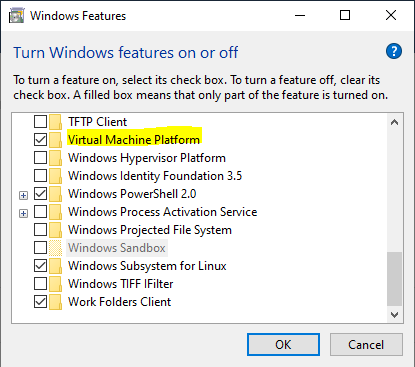Dismiss the dialog with Cancel
Screen dimensions: 415x367
[366, 345]
